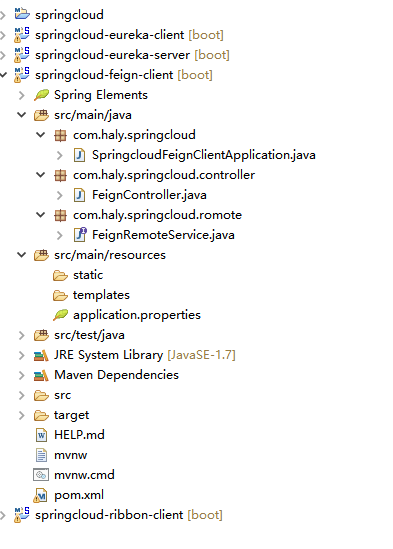Expand the FeignController.java node
The width and height of the screenshot is (393, 549).
pos(60,195)
